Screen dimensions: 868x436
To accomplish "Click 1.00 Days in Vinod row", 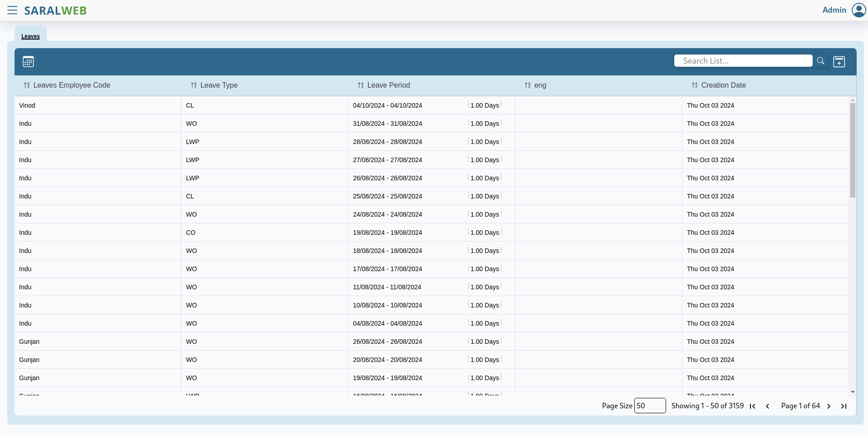I will point(485,105).
